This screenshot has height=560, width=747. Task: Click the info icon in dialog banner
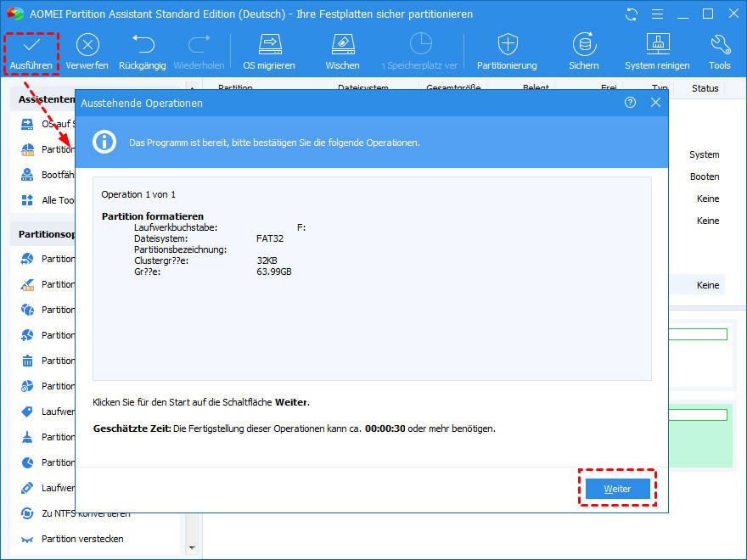coord(104,142)
